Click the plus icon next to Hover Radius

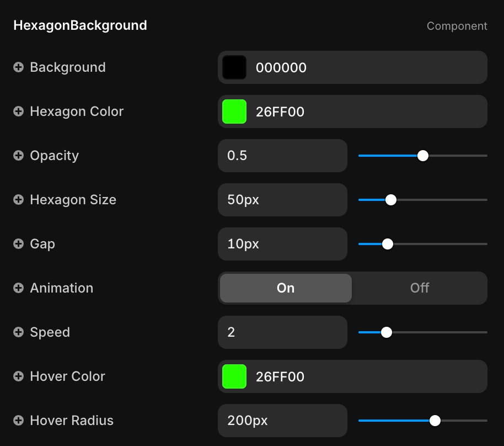tap(19, 421)
